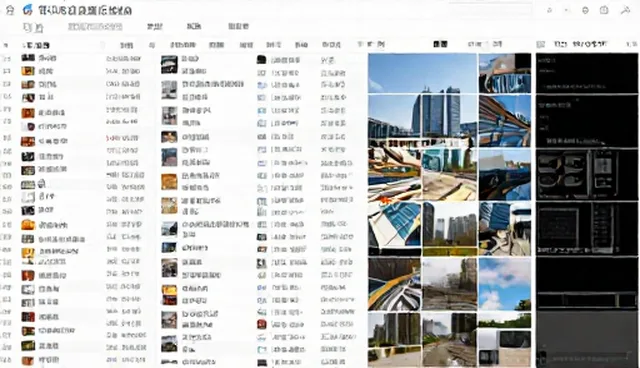This screenshot has height=368, width=640.
Task: Click the blue flame app logo
Action: coord(28,10)
